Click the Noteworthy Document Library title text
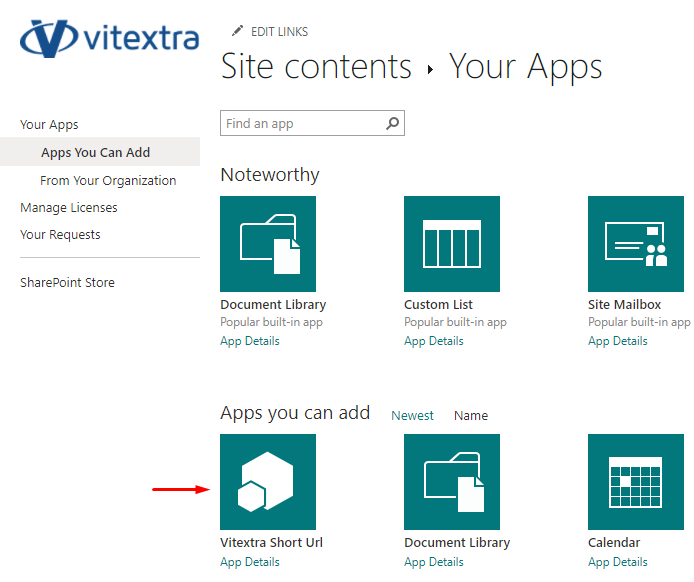 pos(273,304)
